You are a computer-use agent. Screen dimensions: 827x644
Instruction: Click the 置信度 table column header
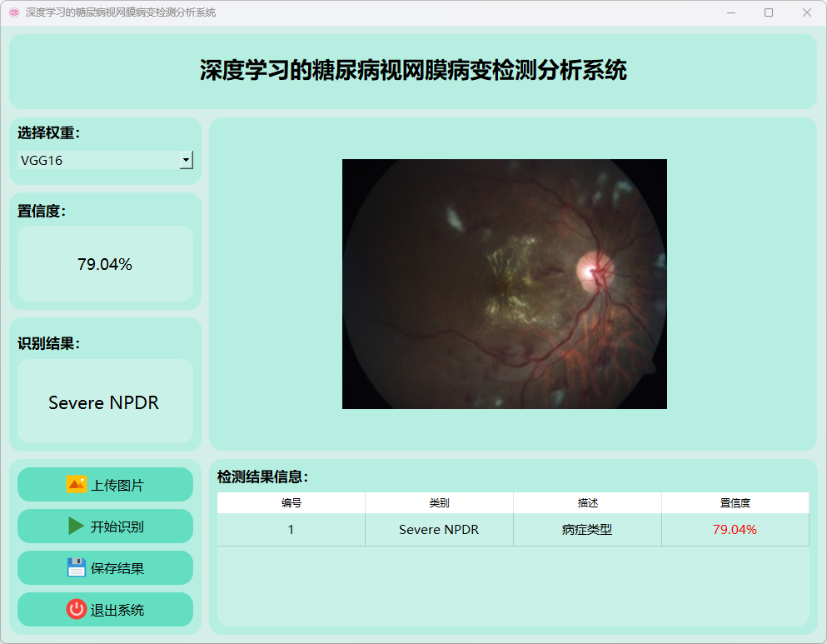click(735, 503)
